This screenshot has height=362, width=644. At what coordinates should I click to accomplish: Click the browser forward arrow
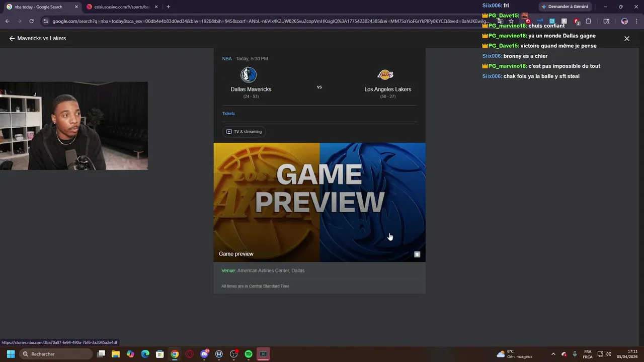[x=19, y=21]
